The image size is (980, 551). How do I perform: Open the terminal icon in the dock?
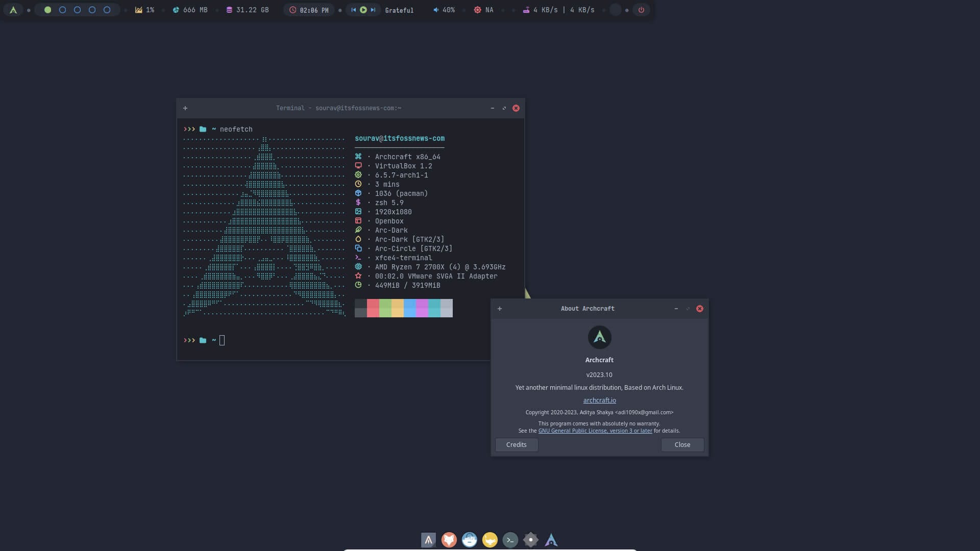coord(510,540)
